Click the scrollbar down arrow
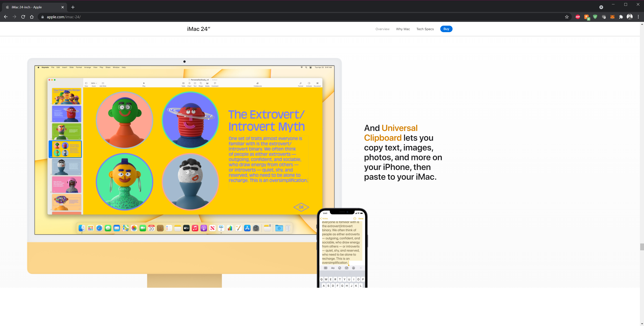This screenshot has height=326, width=644. click(642, 324)
